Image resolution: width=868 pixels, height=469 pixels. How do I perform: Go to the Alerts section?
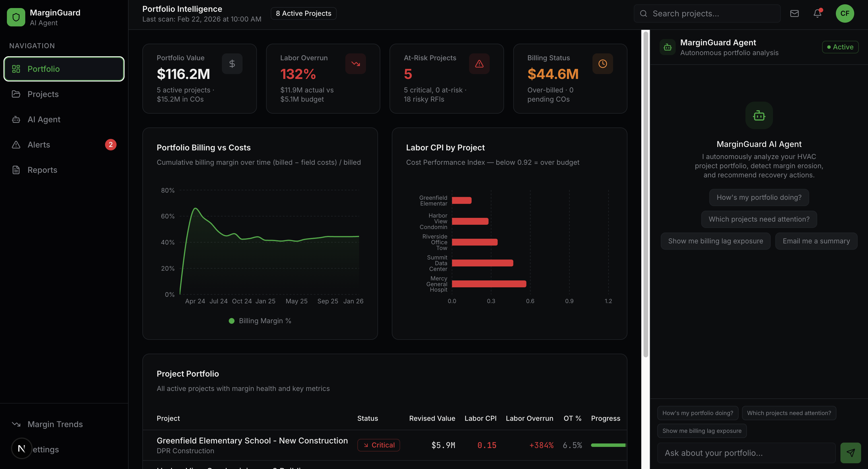(x=39, y=145)
